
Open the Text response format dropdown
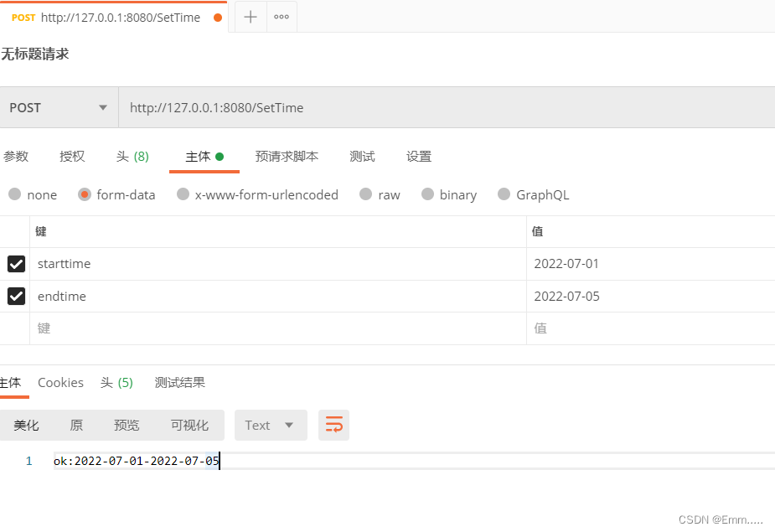coord(270,425)
